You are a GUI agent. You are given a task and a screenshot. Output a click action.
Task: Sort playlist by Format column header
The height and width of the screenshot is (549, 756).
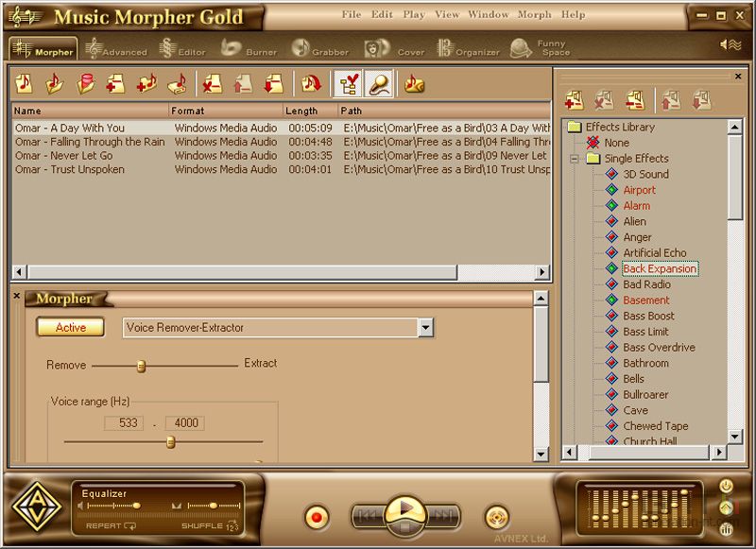pyautogui.click(x=226, y=111)
